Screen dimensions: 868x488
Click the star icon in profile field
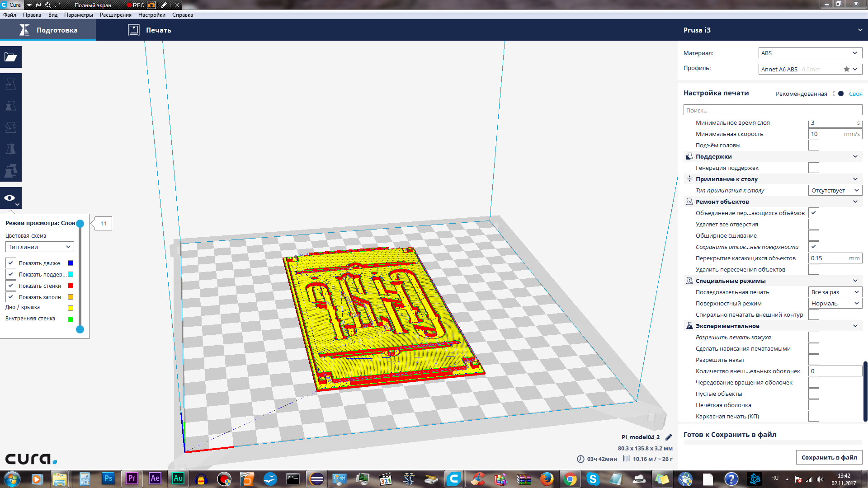click(846, 69)
